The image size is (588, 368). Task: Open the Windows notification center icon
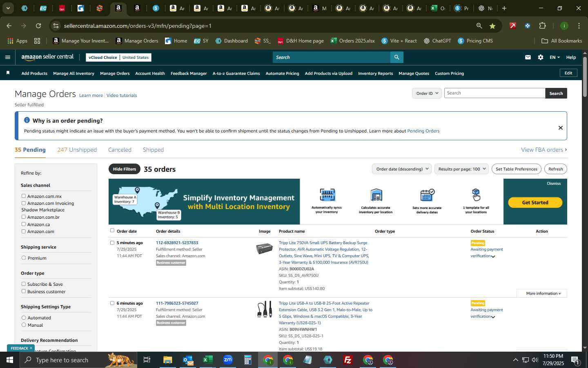click(x=575, y=360)
